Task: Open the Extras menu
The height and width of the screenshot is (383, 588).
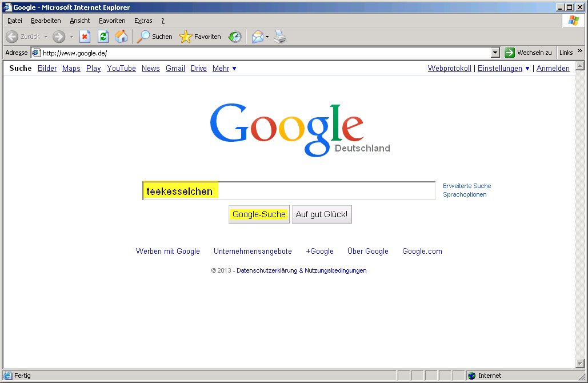Action: [143, 21]
